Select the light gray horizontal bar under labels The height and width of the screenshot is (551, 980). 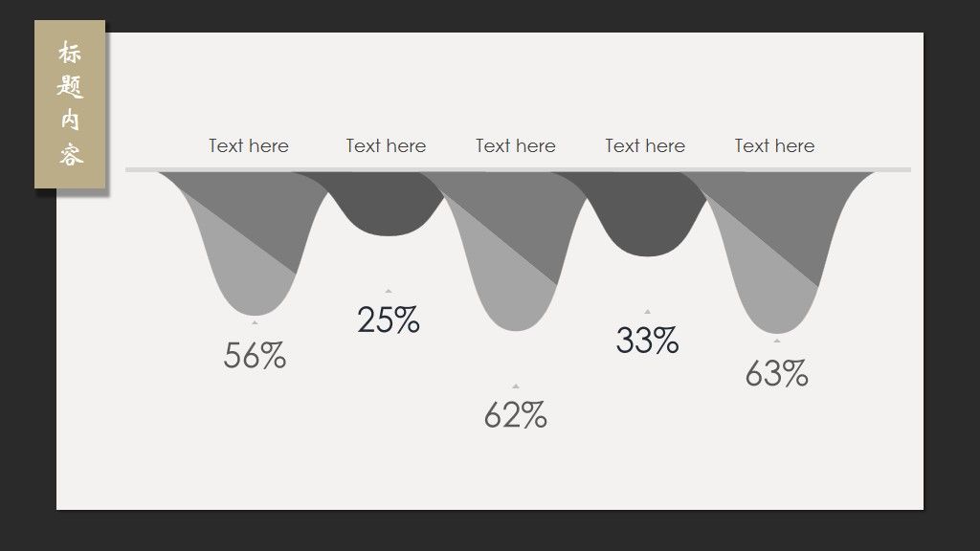[x=518, y=169]
